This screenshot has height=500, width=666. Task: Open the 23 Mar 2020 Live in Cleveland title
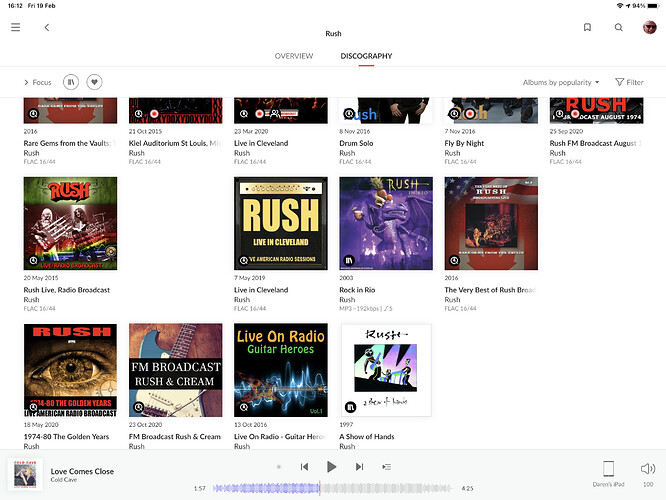point(261,143)
